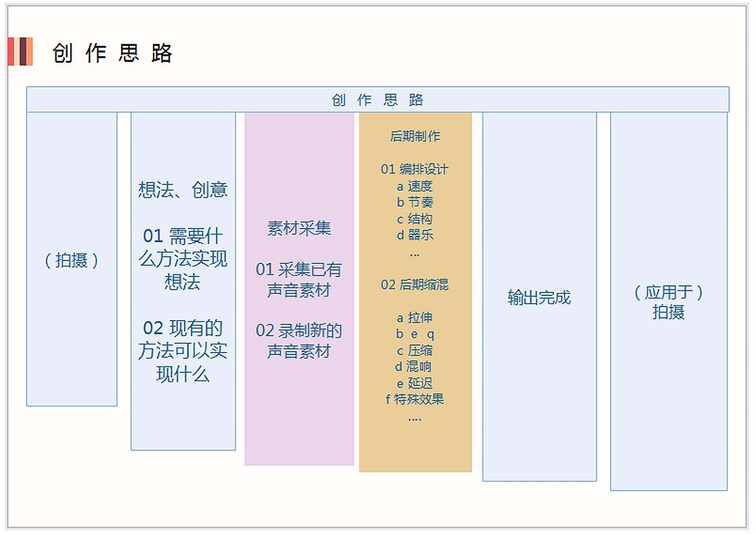Viewport: 756px width, 534px height.
Task: Click the 01 编排设计 line
Action: [x=415, y=169]
